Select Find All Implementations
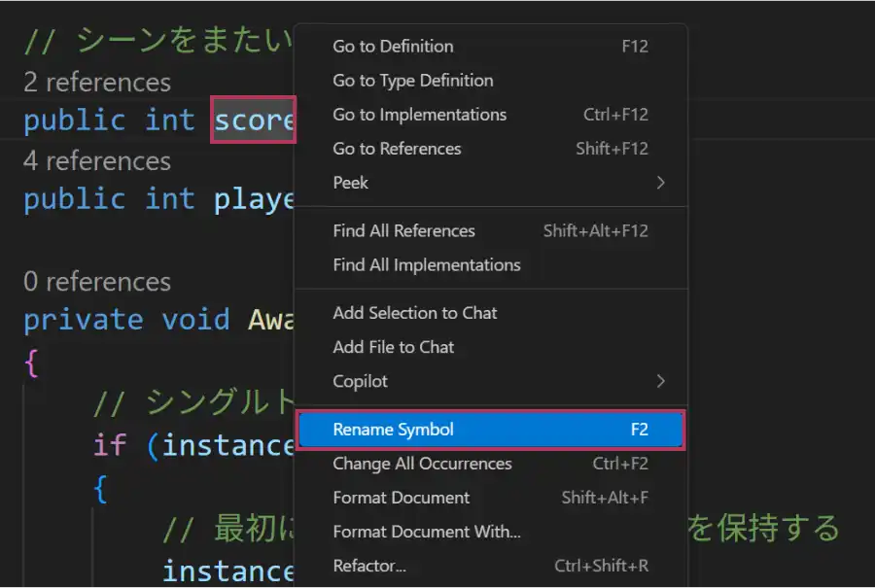The height and width of the screenshot is (588, 875). 426,265
